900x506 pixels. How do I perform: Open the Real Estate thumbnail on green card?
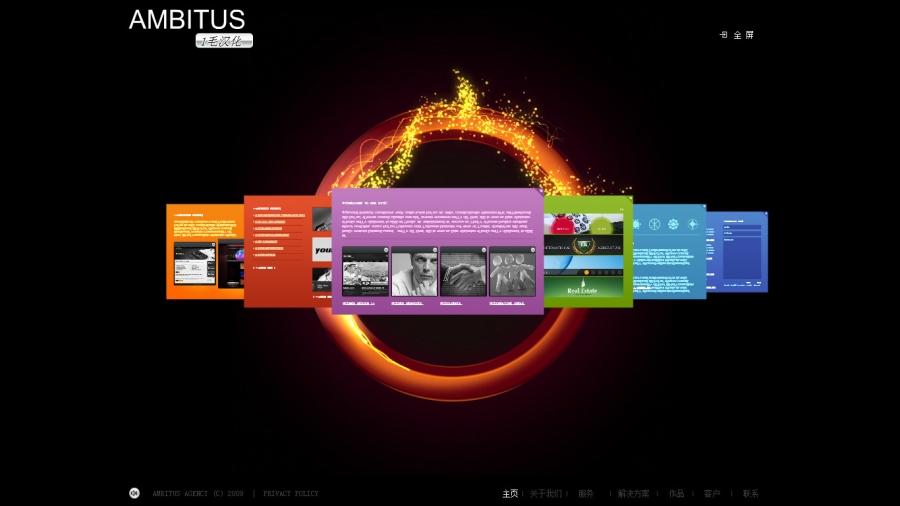pyautogui.click(x=583, y=286)
